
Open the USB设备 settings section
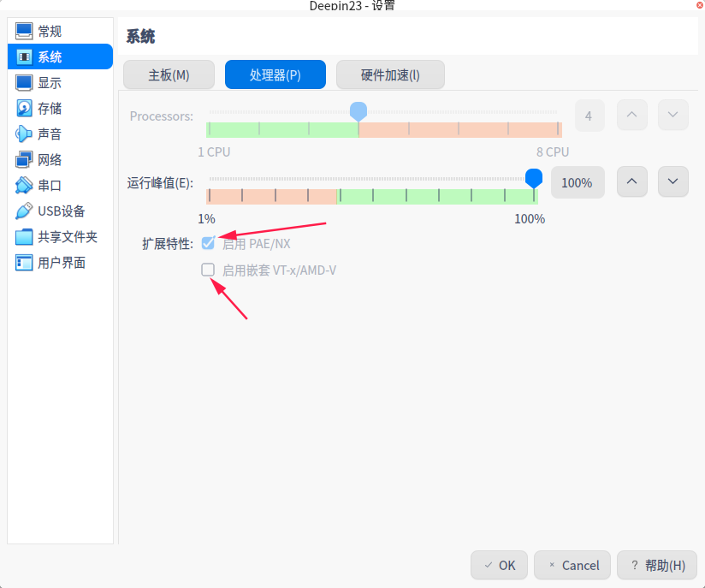tap(60, 211)
